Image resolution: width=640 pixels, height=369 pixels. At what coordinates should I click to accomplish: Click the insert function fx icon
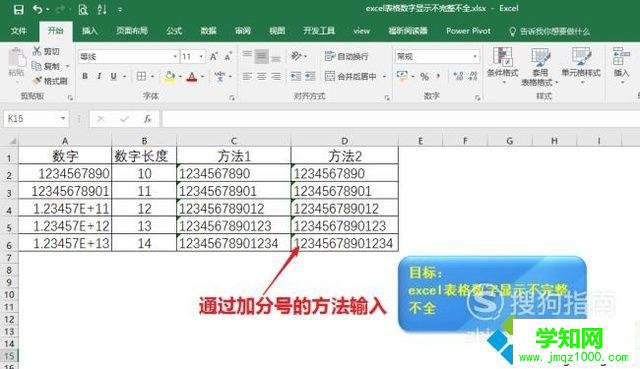click(x=147, y=119)
